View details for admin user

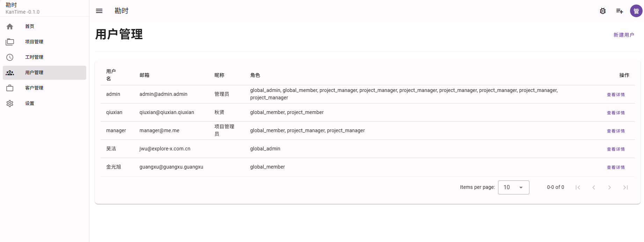tap(616, 94)
